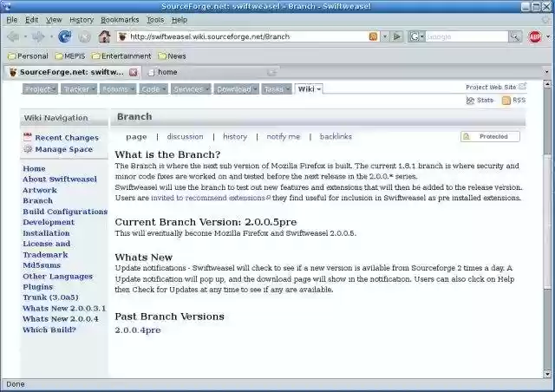Open the Trunk (3.0a5) sidebar link
The image size is (555, 392).
point(50,297)
